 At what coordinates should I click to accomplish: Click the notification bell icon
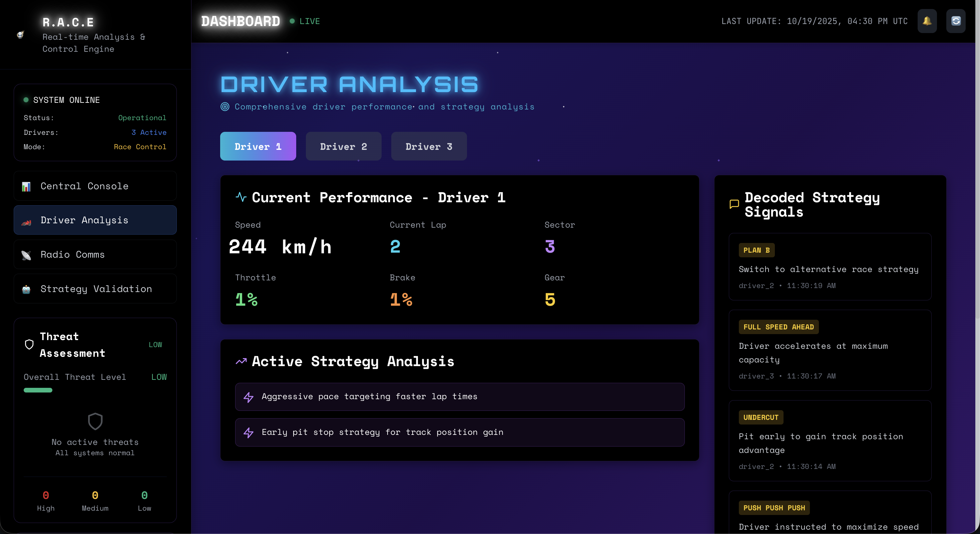pyautogui.click(x=927, y=21)
